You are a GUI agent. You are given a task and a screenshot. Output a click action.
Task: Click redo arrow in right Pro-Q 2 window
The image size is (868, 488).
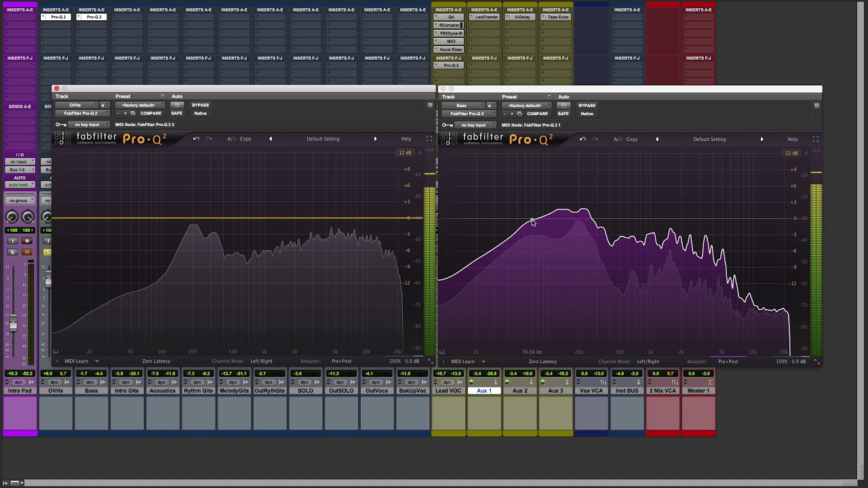coord(595,139)
